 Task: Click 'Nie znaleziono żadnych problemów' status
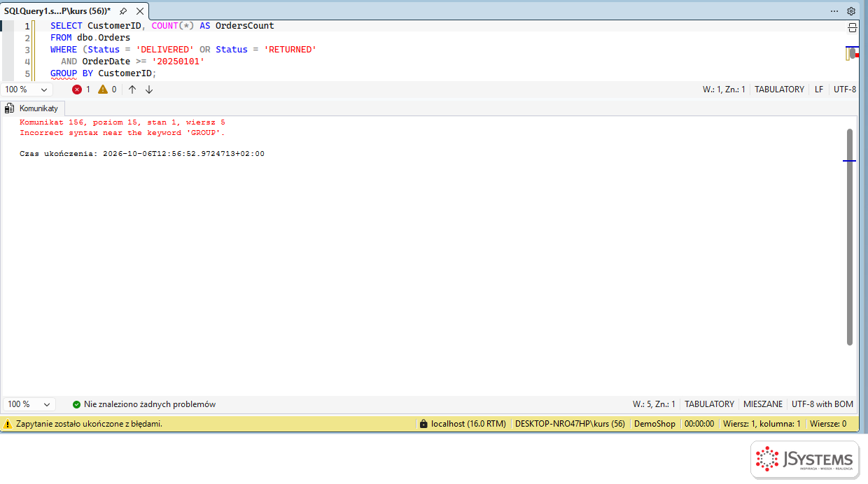click(x=150, y=404)
